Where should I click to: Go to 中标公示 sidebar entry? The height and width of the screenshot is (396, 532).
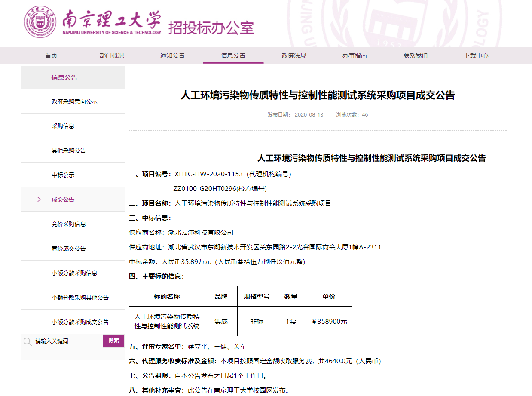point(63,175)
